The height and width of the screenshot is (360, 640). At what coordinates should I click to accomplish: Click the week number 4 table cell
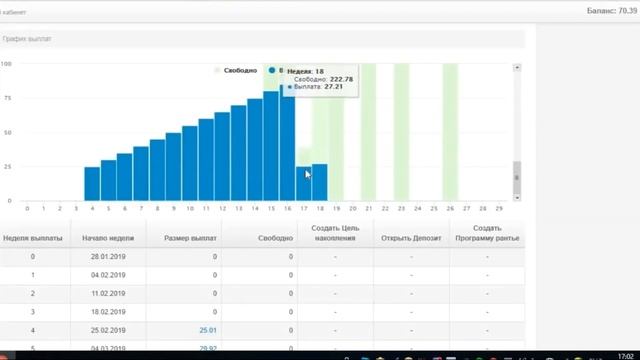click(33, 330)
